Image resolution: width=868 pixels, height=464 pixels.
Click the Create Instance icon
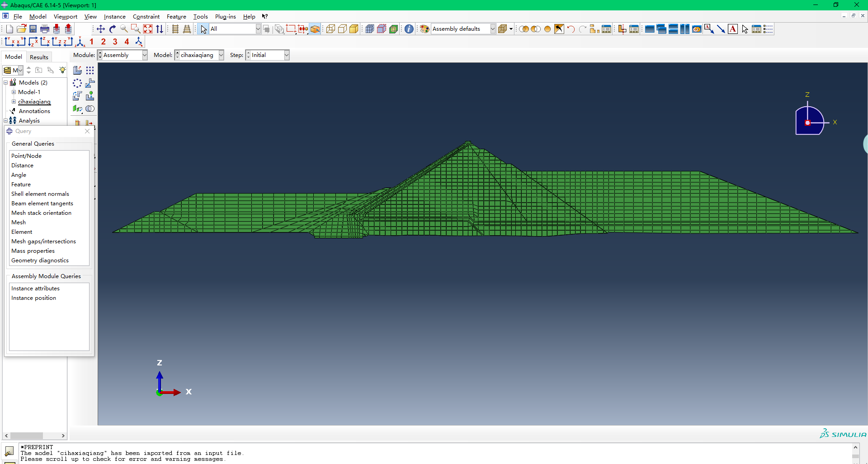pyautogui.click(x=78, y=70)
